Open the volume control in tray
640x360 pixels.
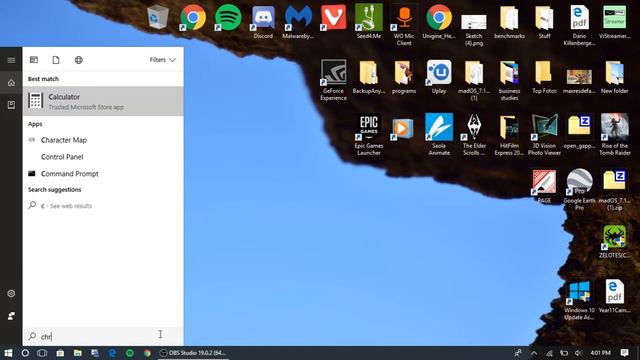[x=578, y=353]
